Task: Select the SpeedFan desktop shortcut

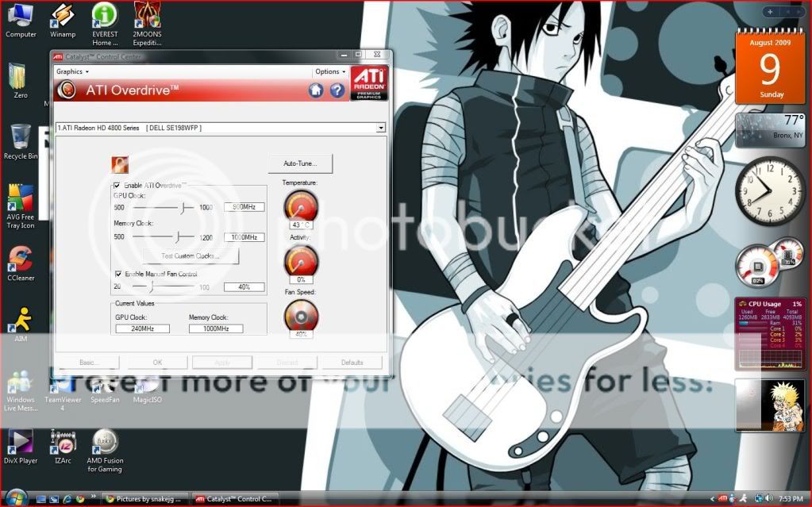Action: coord(105,388)
